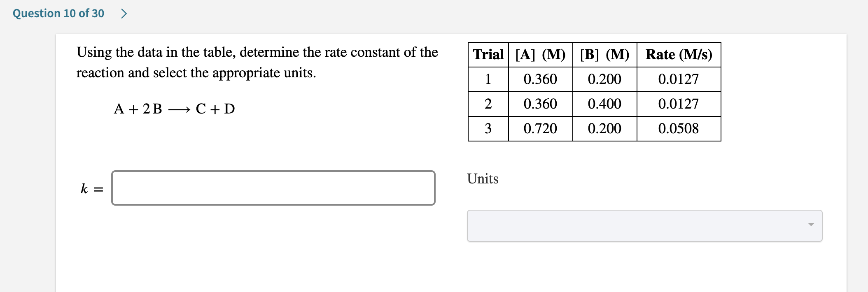Select the Rate (M/s) column header
The image size is (868, 292).
pyautogui.click(x=678, y=54)
